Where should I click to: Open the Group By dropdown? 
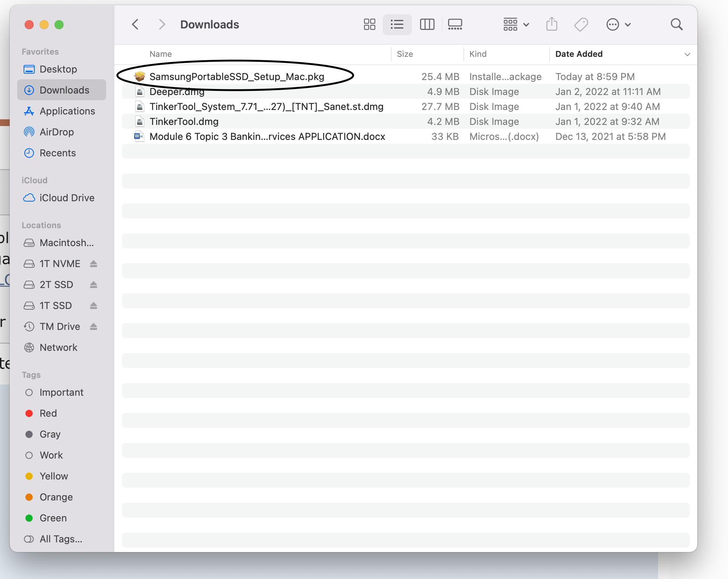click(x=516, y=25)
